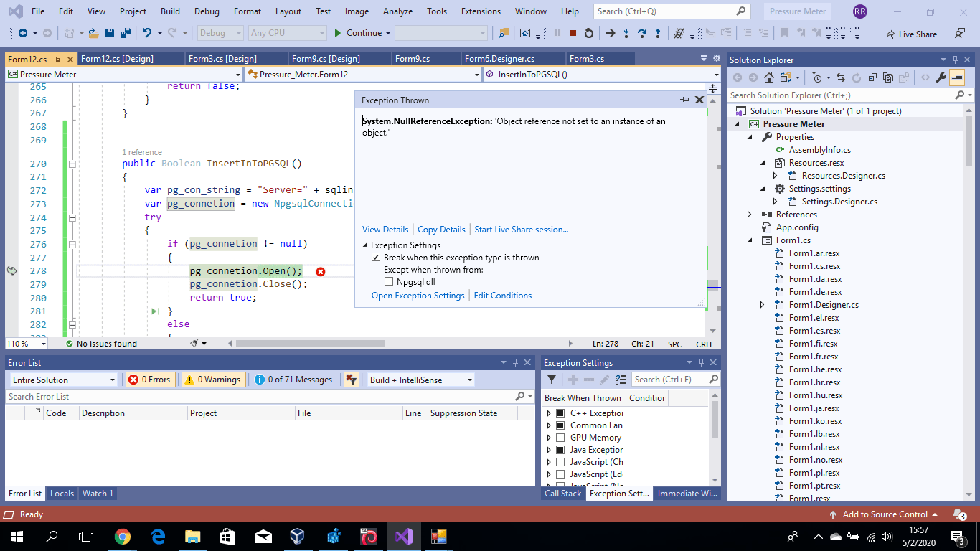980x551 pixels.
Task: Click the red error icon beside pg_connetion.Open()
Action: tap(321, 271)
